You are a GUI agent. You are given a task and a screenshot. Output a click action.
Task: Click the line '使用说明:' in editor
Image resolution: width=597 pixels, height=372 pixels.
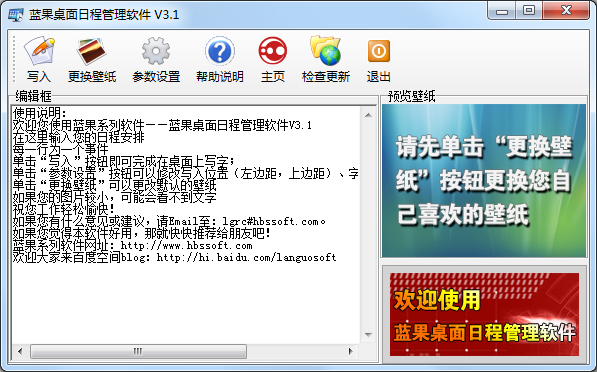click(40, 113)
